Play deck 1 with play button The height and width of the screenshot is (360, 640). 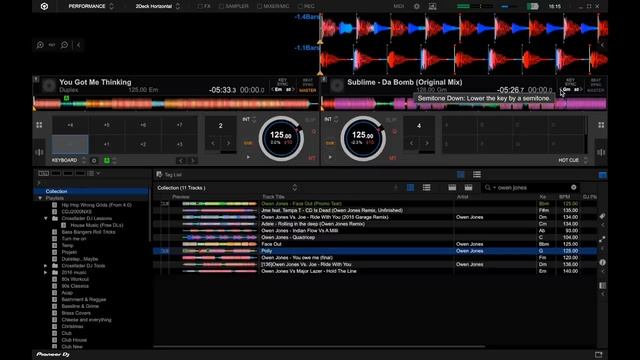[x=248, y=157]
